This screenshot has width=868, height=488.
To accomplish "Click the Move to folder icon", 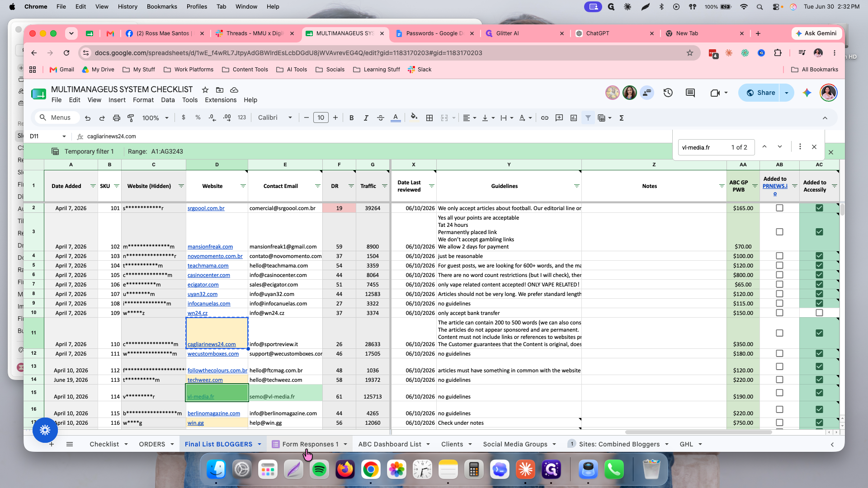I will coord(220,90).
